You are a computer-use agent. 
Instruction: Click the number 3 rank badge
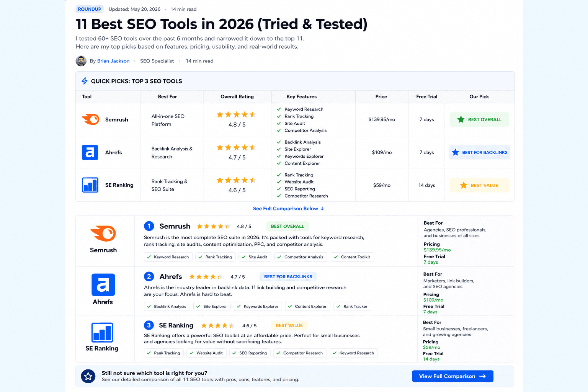point(149,325)
